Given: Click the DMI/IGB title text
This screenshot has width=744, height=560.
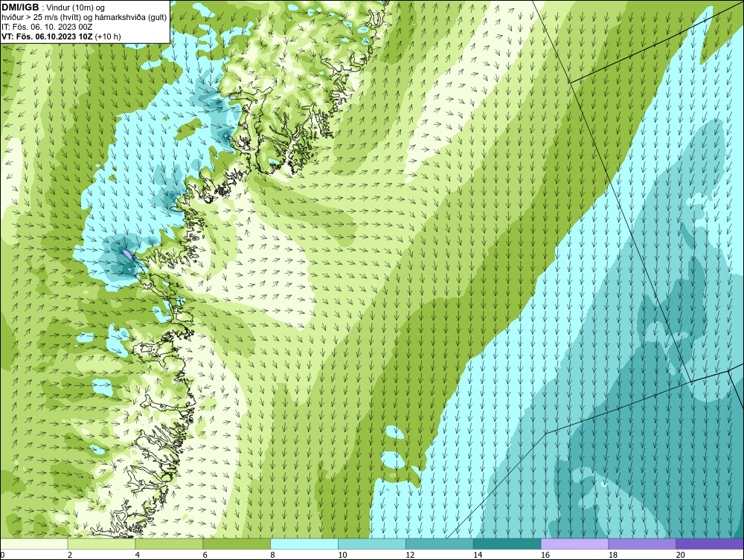Looking at the screenshot, I should click(x=20, y=7).
